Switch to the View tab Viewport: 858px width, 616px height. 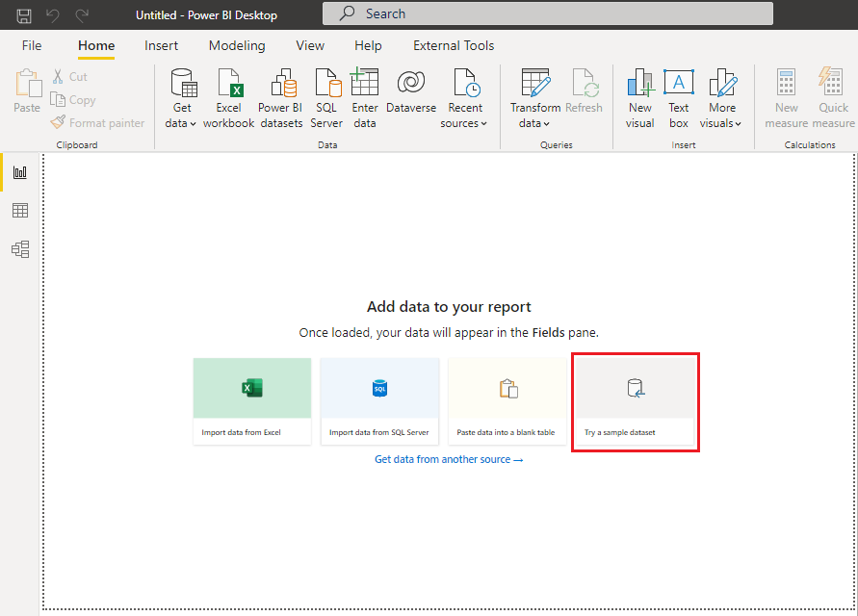[310, 45]
